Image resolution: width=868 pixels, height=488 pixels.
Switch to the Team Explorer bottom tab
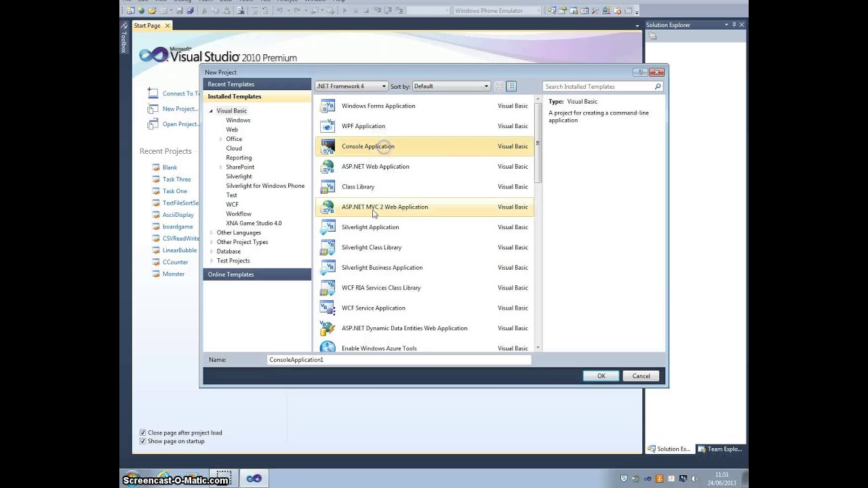click(x=721, y=449)
